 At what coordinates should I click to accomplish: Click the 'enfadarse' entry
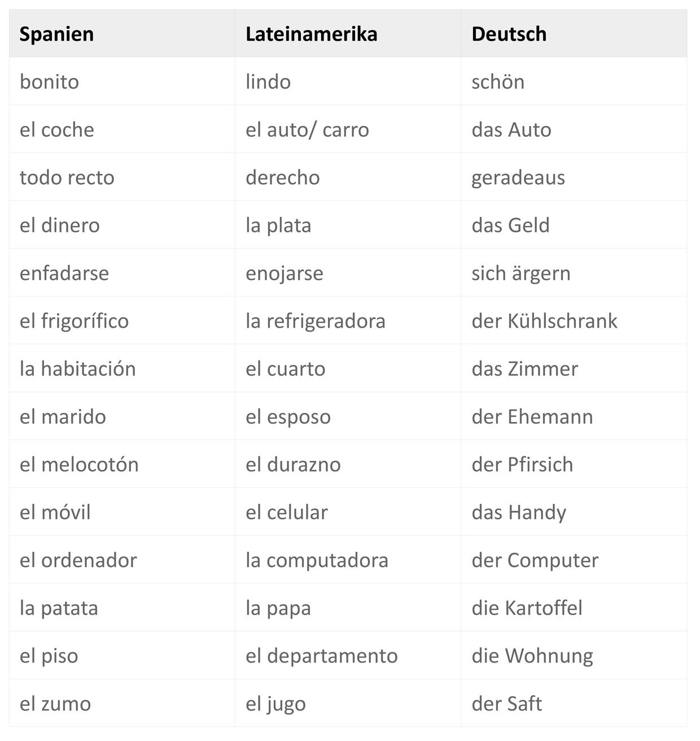coord(64,273)
